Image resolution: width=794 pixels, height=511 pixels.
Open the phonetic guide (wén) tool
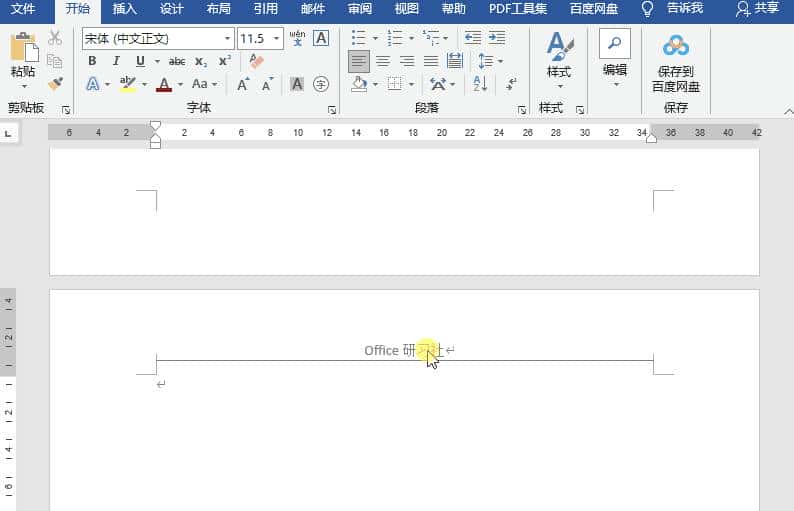(x=297, y=38)
